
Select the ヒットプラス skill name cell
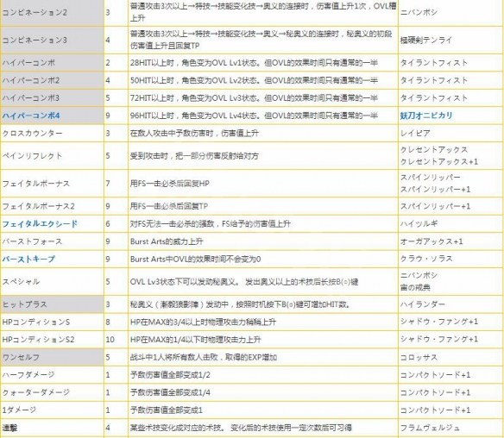click(x=52, y=304)
